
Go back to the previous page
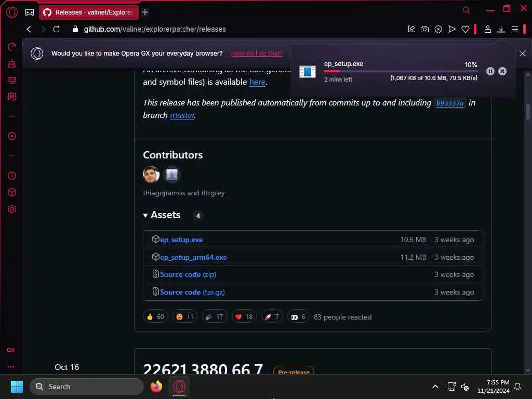point(29,29)
